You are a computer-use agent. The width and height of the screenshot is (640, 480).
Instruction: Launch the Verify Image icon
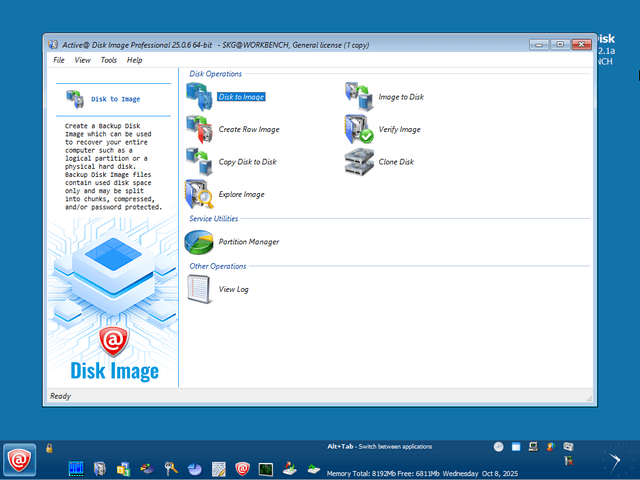pyautogui.click(x=359, y=129)
